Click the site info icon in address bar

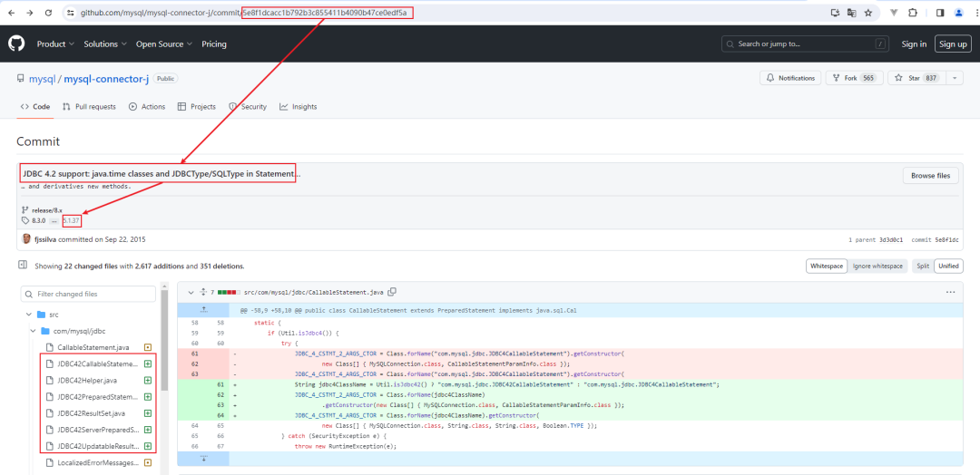72,13
